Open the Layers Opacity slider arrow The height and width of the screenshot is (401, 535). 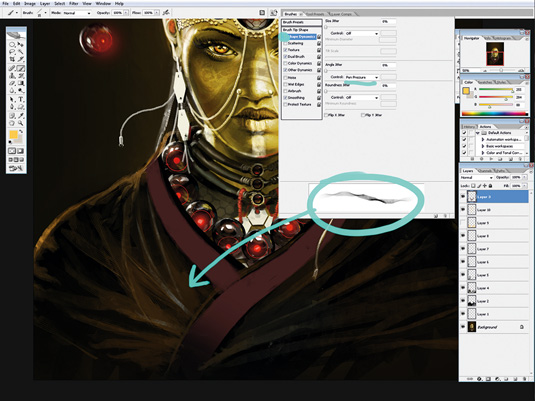[524, 177]
